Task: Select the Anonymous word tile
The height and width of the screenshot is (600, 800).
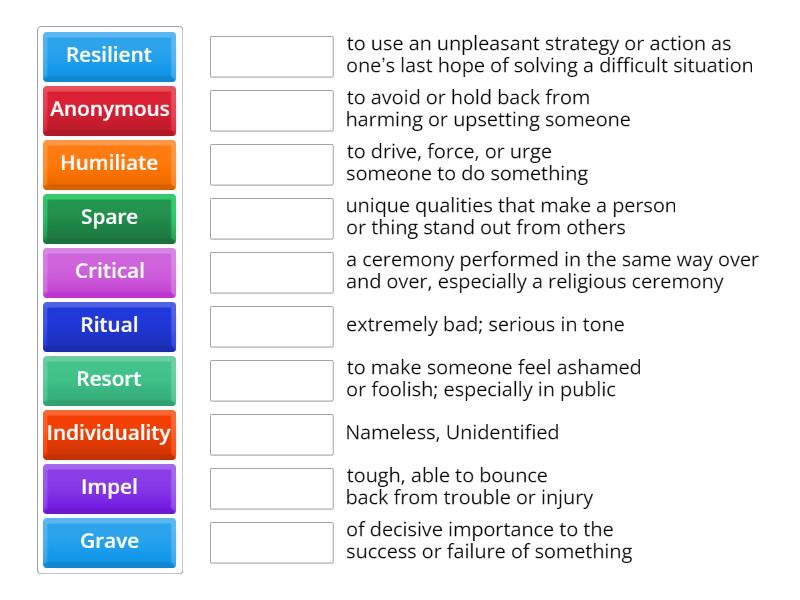Action: tap(109, 110)
